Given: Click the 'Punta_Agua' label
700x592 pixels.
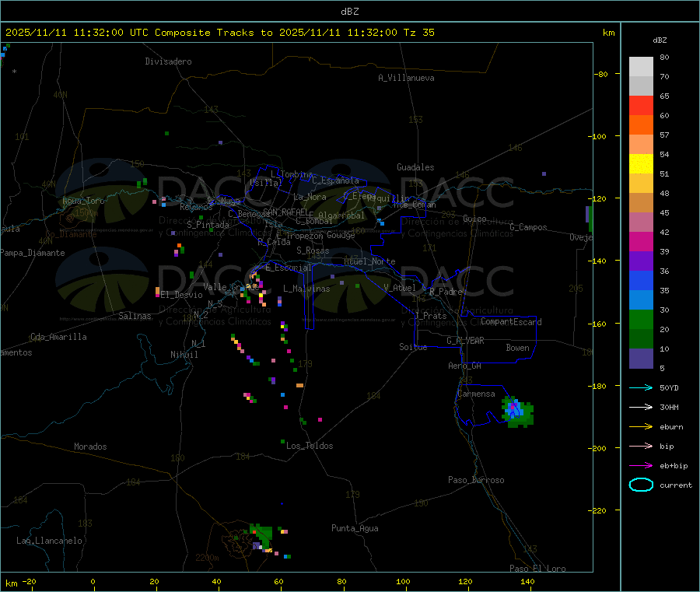Looking at the screenshot, I should coord(355,528).
